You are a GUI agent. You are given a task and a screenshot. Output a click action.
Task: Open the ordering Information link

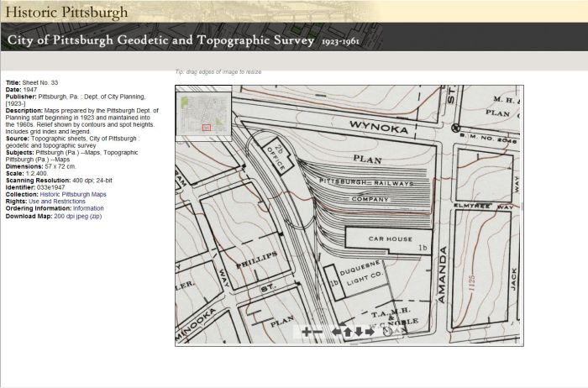click(88, 208)
